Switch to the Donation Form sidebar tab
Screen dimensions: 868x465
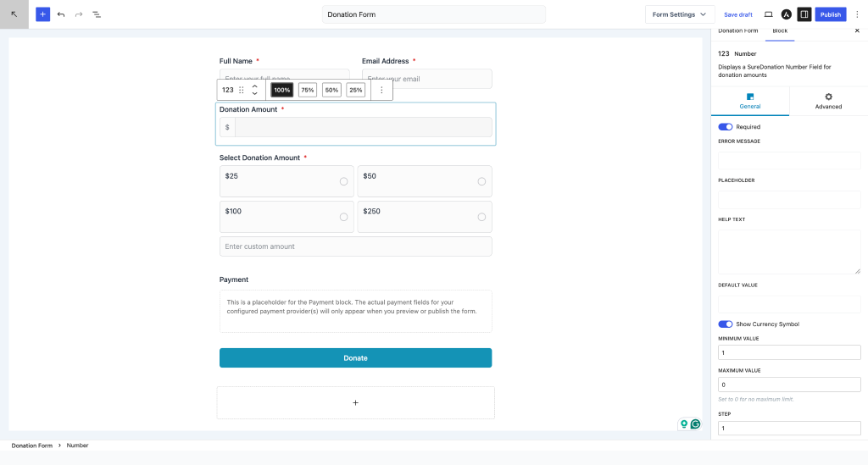738,31
